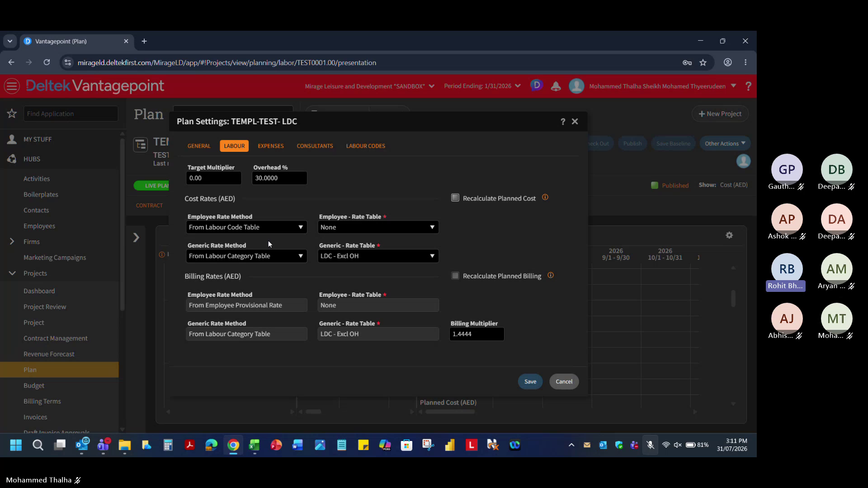Click the sidebar navigation scrollbar
The image size is (868, 488).
click(x=122, y=225)
